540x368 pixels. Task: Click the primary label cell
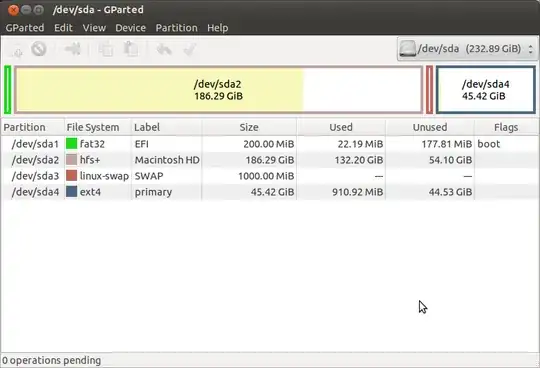[x=153, y=192]
